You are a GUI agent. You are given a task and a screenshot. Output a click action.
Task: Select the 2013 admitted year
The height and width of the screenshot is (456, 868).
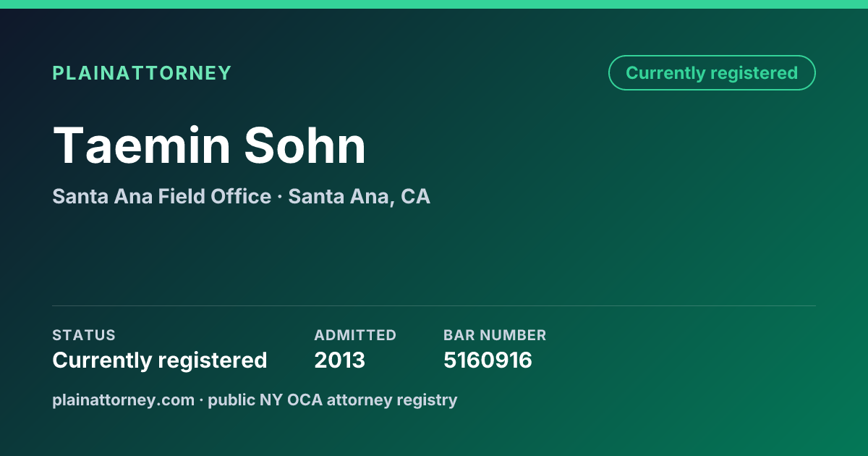[340, 360]
